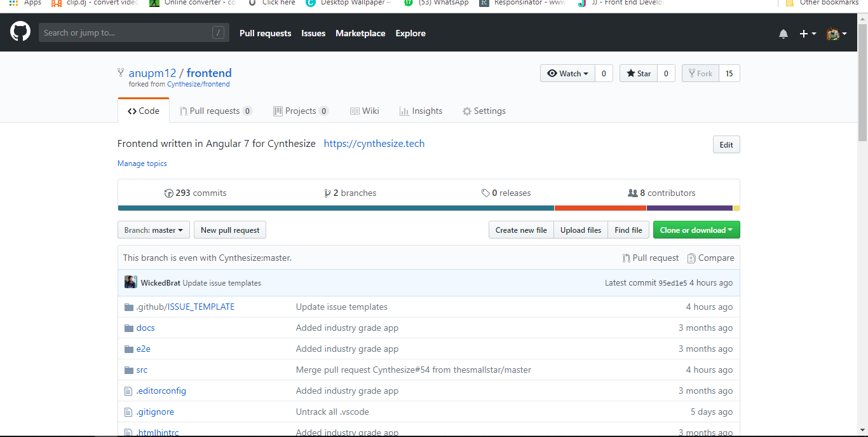
Task: Click the orange segment of the language bar
Action: [600, 208]
